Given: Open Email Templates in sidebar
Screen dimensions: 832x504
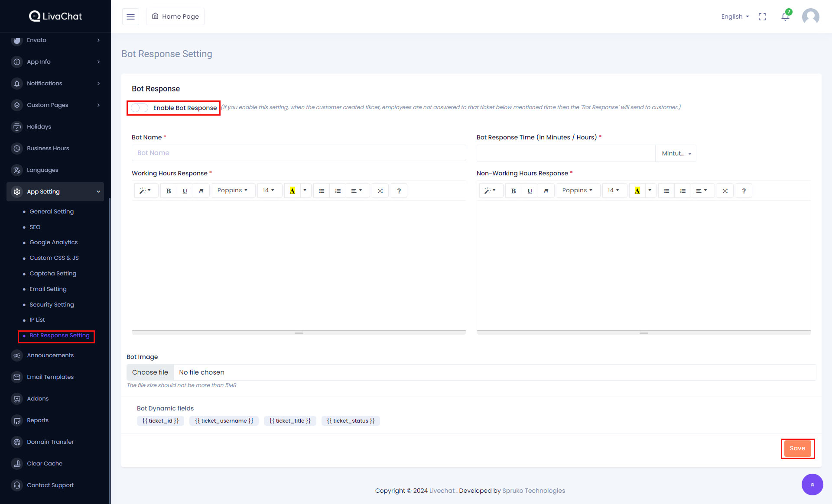Looking at the screenshot, I should pos(50,377).
